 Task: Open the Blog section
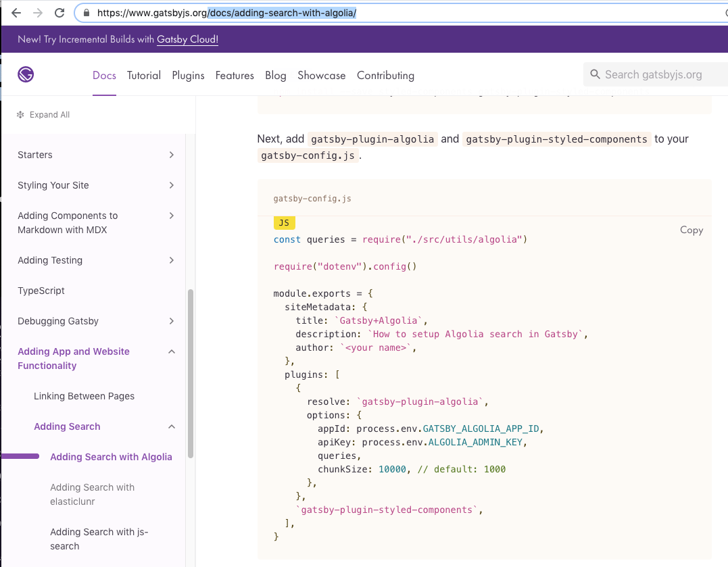[275, 76]
